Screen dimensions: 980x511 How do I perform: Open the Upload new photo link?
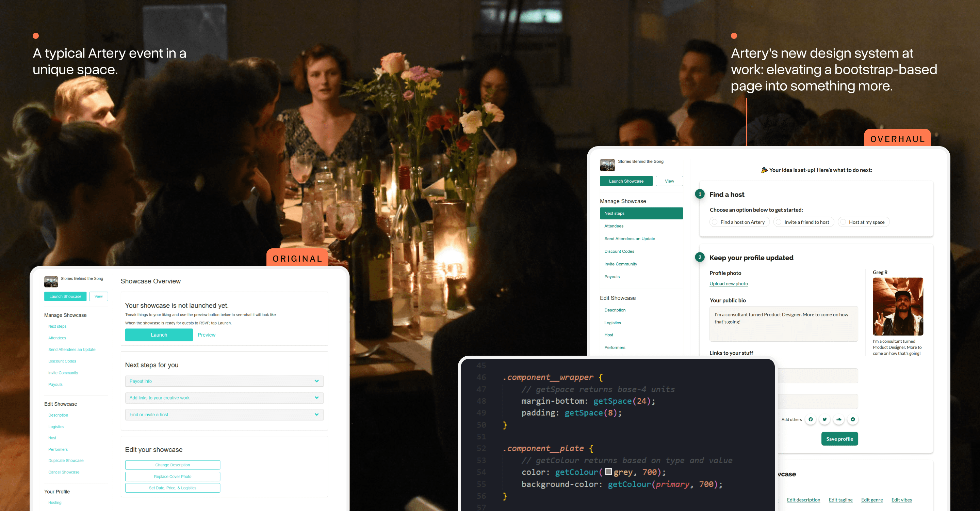(729, 283)
